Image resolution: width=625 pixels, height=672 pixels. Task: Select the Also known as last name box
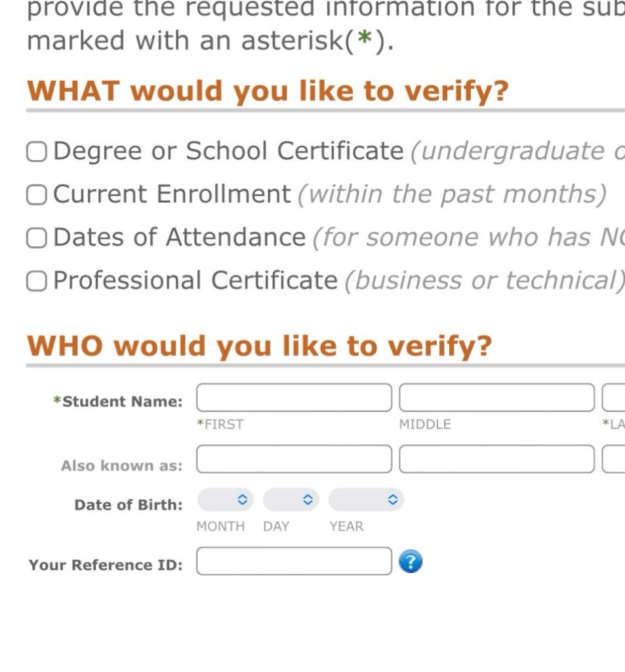point(613,459)
